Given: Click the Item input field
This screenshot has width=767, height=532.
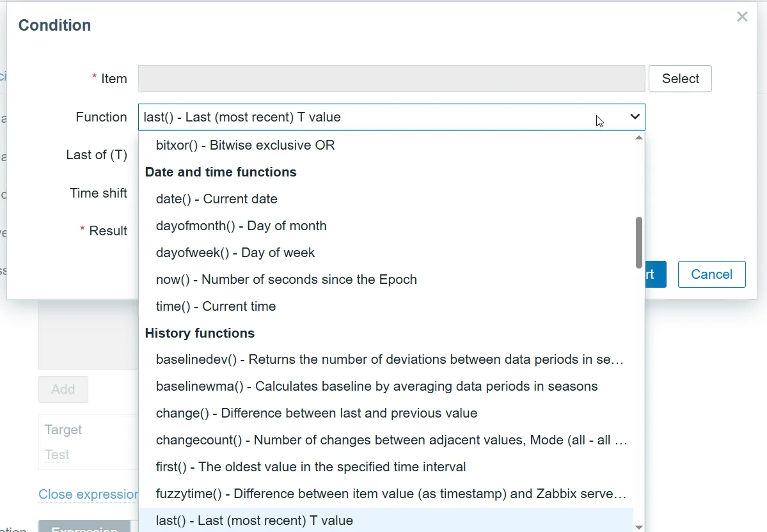Looking at the screenshot, I should [391, 79].
